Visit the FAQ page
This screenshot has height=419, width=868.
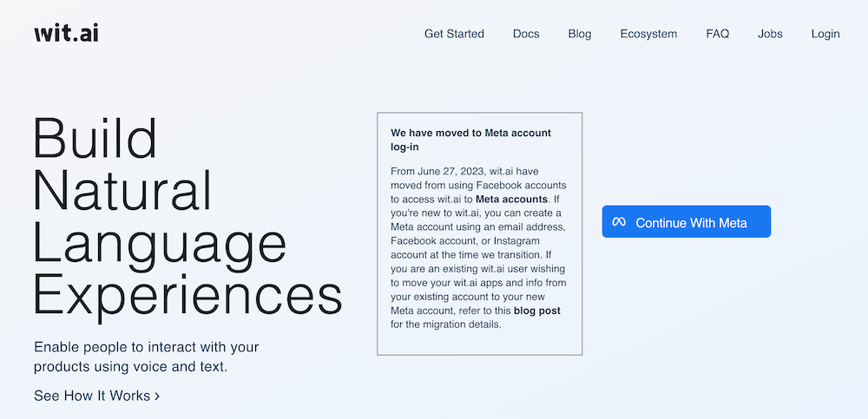(x=718, y=34)
